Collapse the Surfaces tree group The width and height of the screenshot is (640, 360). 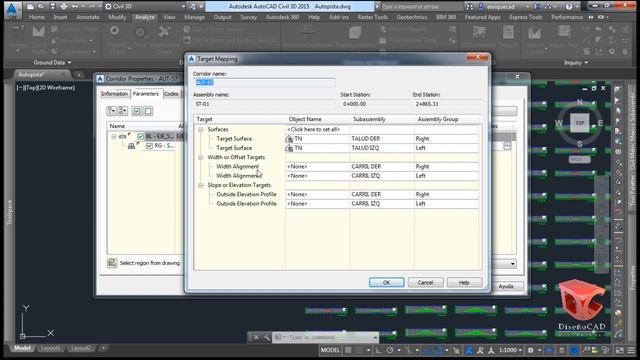[201, 129]
